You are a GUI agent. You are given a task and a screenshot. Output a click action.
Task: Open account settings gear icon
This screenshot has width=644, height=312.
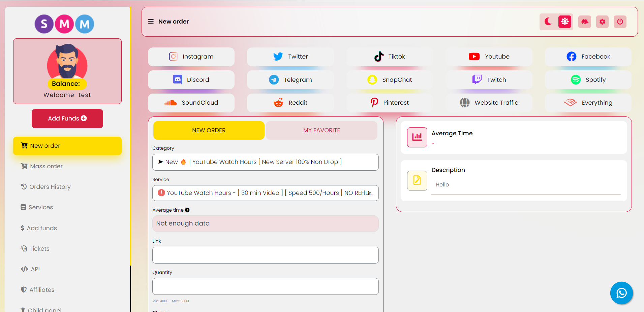[x=602, y=22]
